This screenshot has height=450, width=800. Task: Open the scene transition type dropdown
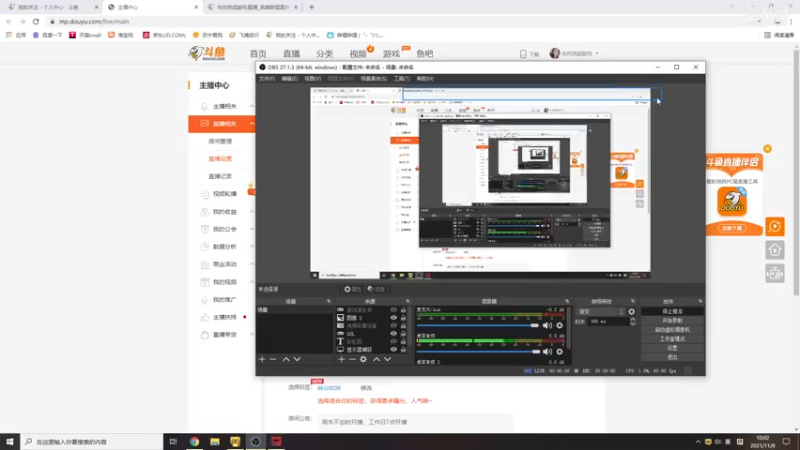click(x=600, y=312)
